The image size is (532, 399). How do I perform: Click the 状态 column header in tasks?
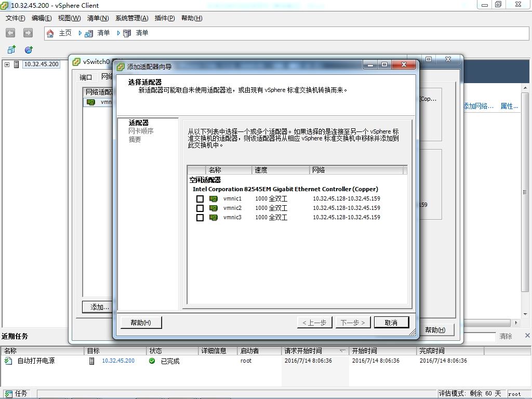click(172, 351)
